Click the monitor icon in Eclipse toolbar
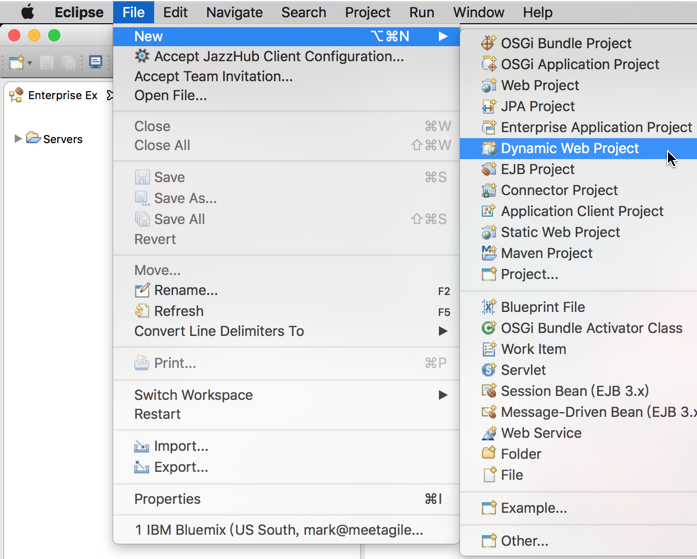Viewport: 697px width, 559px height. (x=96, y=62)
